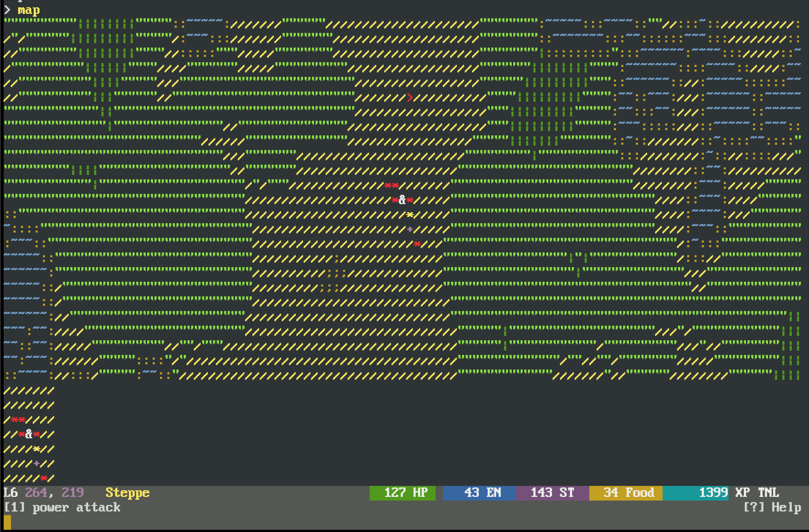Screen dimensions: 809x532
Task: Click the green 127 HP bar
Action: tap(402, 493)
